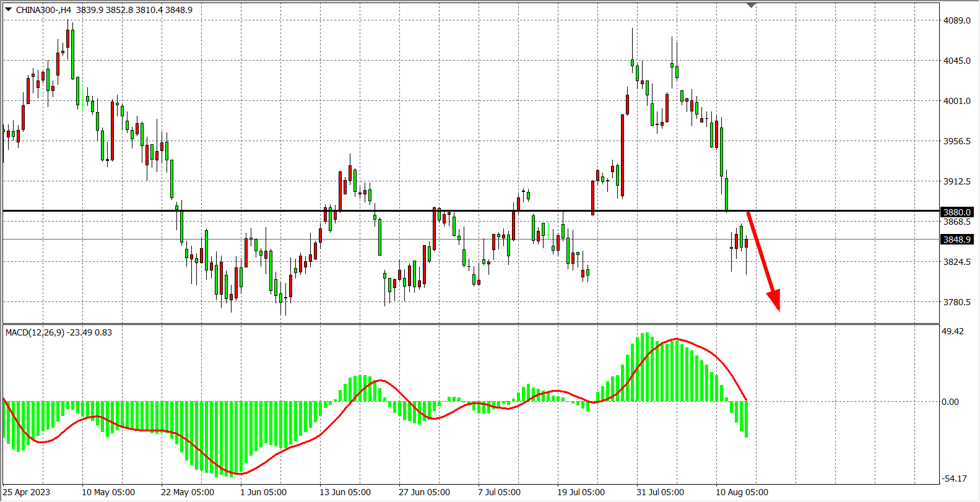Click the 3880.0 highlighted price label
This screenshot has width=980, height=502.
956,212
